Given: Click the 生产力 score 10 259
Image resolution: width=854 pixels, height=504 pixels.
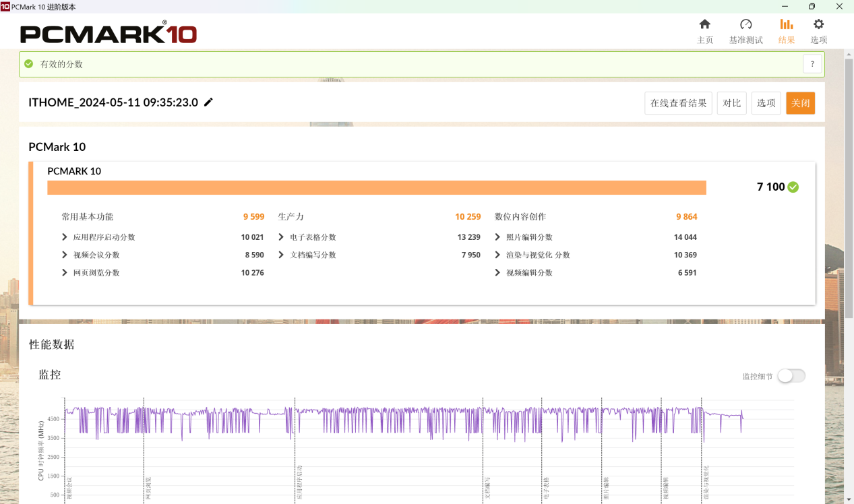Looking at the screenshot, I should click(x=468, y=217).
